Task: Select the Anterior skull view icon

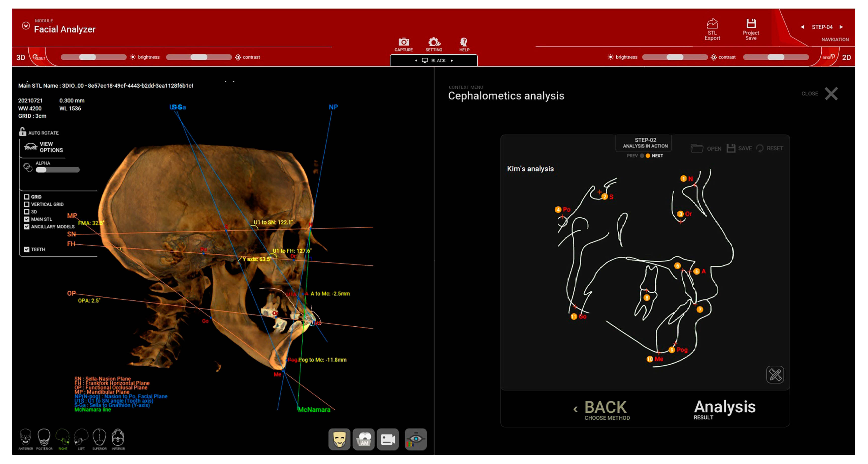Action: click(x=26, y=437)
